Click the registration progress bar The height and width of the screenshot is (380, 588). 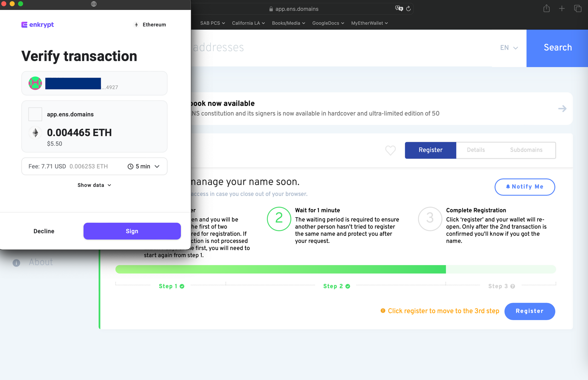[x=335, y=269]
